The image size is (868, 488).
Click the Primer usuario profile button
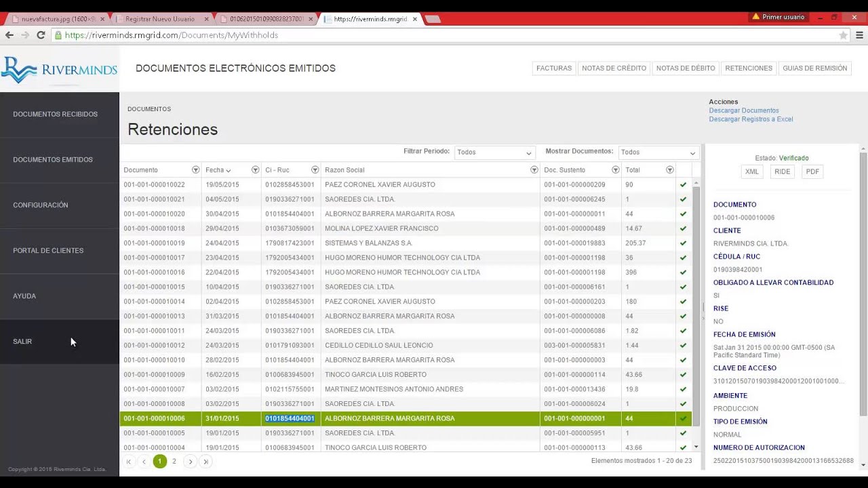pyautogui.click(x=778, y=17)
